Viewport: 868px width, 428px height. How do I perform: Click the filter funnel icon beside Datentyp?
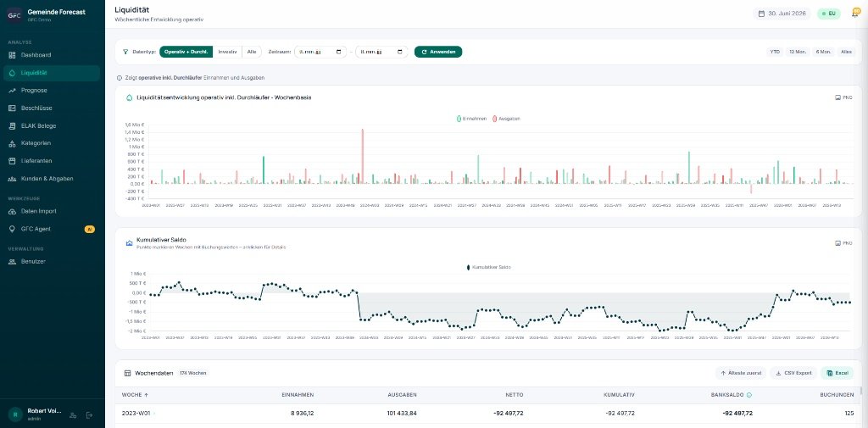click(125, 52)
